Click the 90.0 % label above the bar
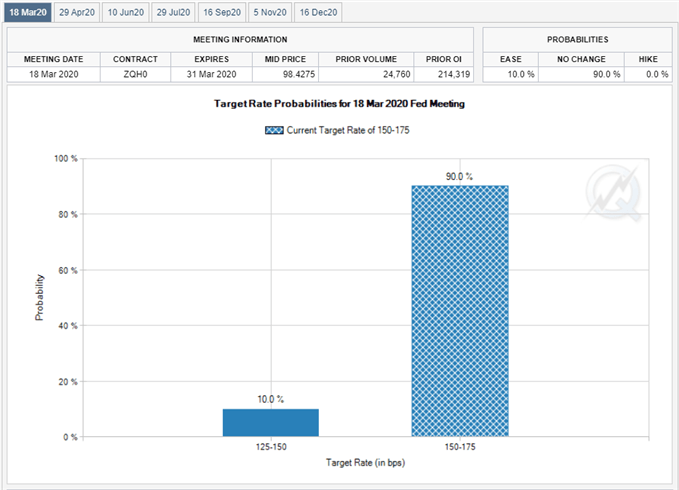This screenshot has width=679, height=490. point(459,176)
